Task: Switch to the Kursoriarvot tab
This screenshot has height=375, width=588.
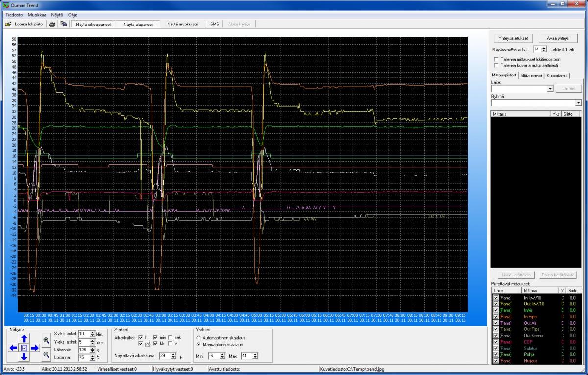Action: (557, 75)
